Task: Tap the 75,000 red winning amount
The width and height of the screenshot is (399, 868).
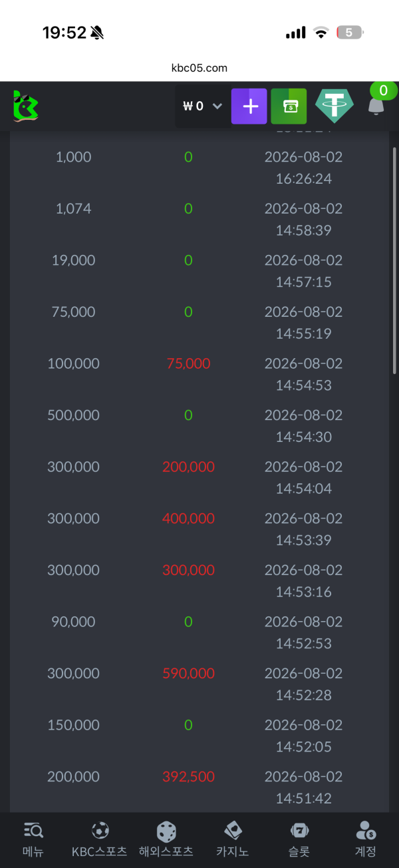Action: 188,363
